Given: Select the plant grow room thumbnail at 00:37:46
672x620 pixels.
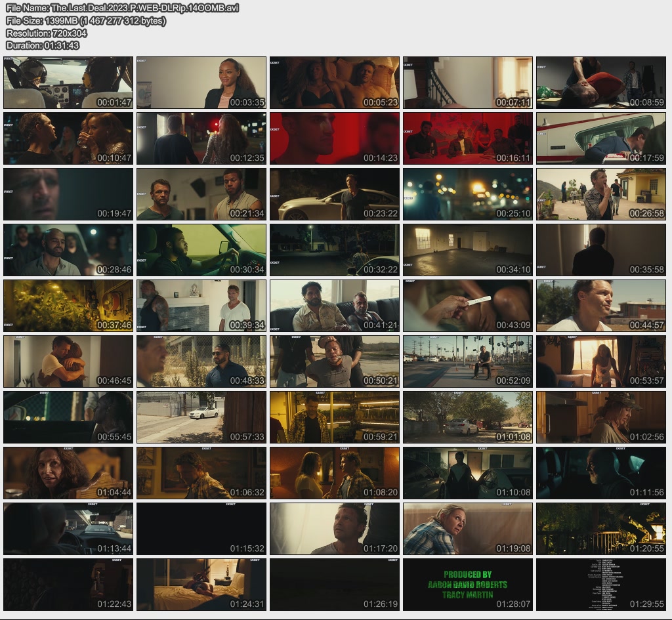Looking at the screenshot, I should coord(68,306).
